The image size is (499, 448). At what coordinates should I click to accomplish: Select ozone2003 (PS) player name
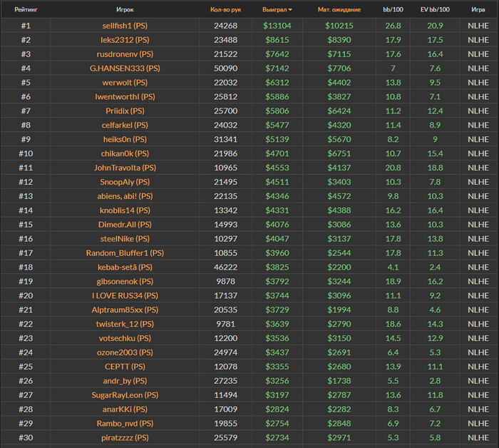click(x=125, y=352)
